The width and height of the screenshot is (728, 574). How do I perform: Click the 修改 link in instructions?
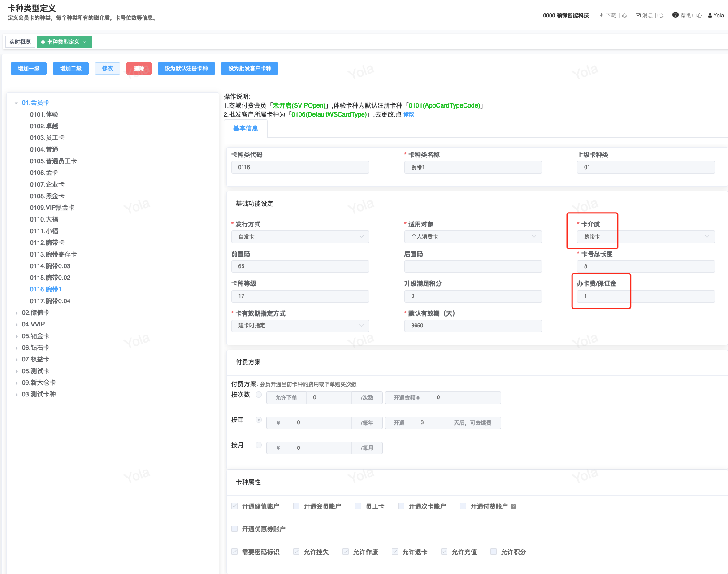409,114
